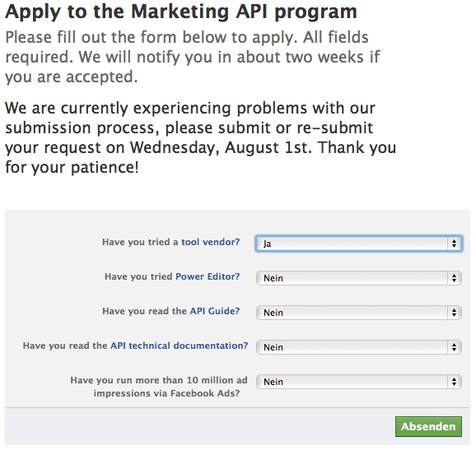The width and height of the screenshot is (476, 450).
Task: Click the 'Have you read the' API Guide label text
Action: coord(144,311)
